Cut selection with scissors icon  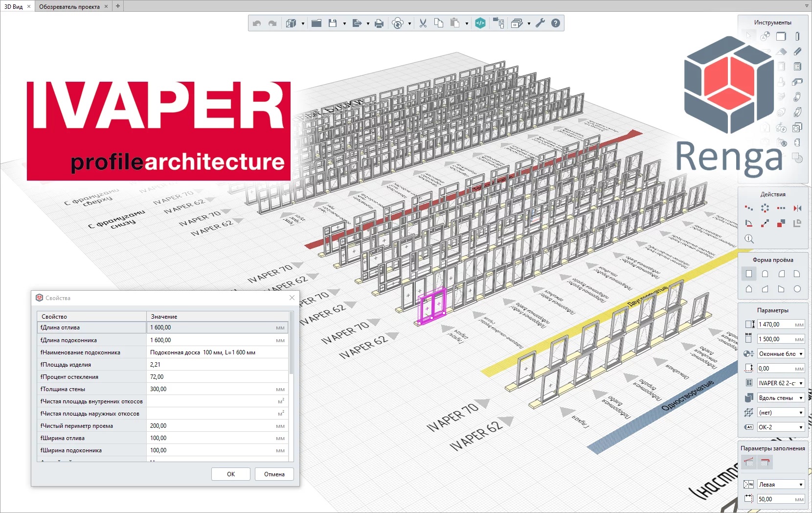click(423, 23)
